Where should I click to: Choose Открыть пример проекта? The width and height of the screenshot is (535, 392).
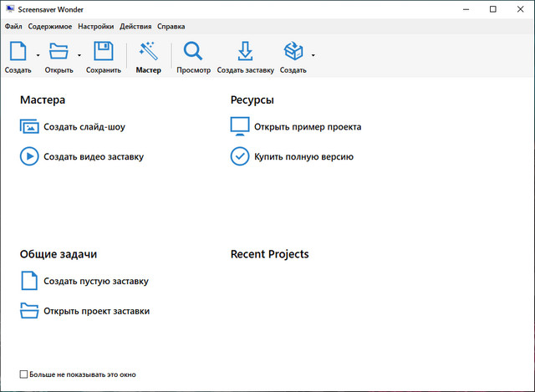pos(307,127)
